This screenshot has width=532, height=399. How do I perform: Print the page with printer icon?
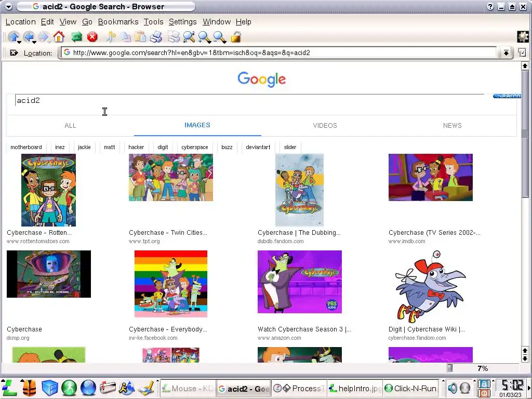pyautogui.click(x=156, y=37)
